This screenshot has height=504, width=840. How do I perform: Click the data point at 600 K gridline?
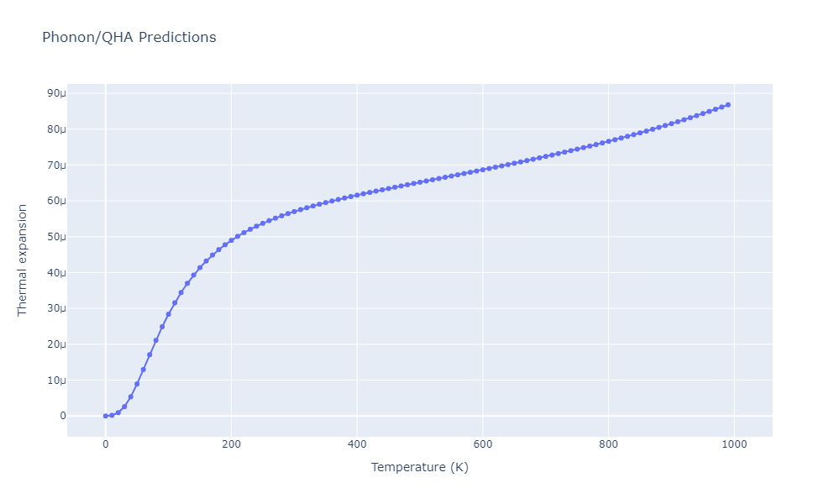[483, 170]
